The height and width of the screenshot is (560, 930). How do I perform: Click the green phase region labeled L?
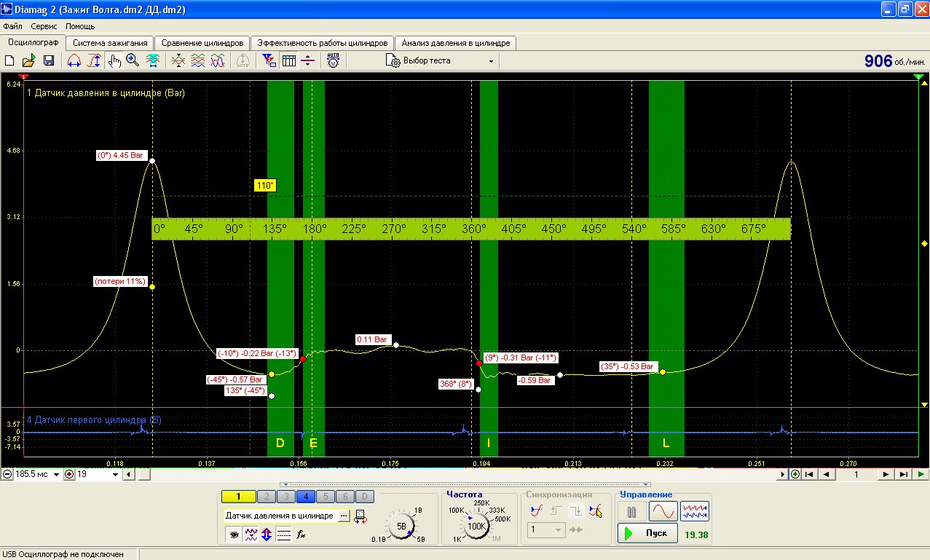pyautogui.click(x=666, y=268)
